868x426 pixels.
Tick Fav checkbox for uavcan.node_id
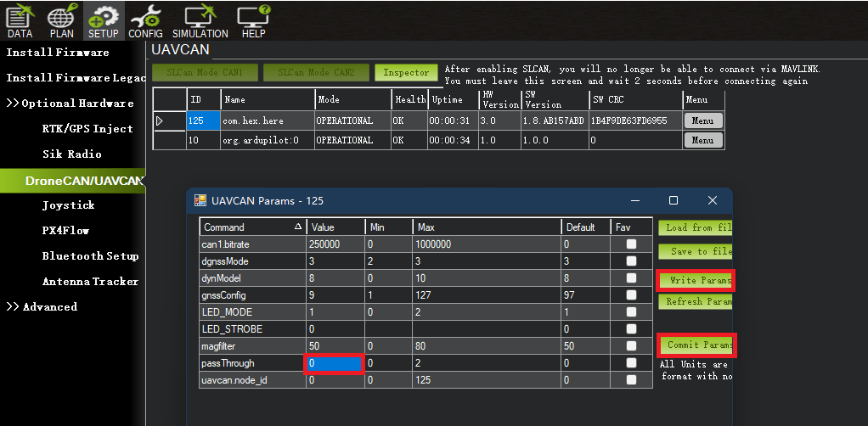click(631, 380)
